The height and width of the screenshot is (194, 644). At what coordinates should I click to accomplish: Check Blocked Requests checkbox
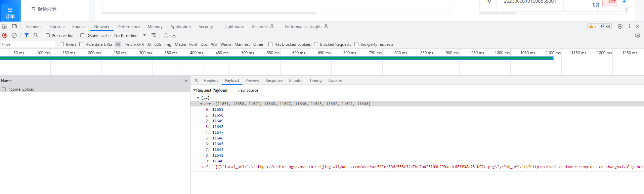[x=316, y=44]
